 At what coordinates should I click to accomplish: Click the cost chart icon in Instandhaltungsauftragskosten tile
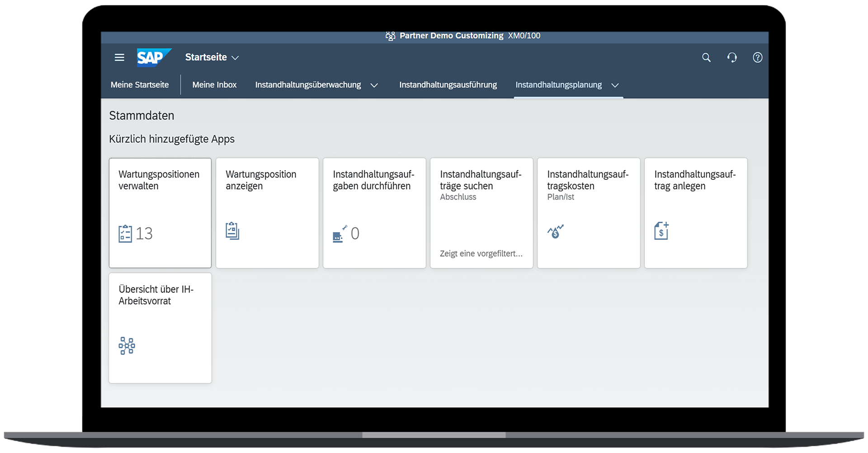pos(556,231)
